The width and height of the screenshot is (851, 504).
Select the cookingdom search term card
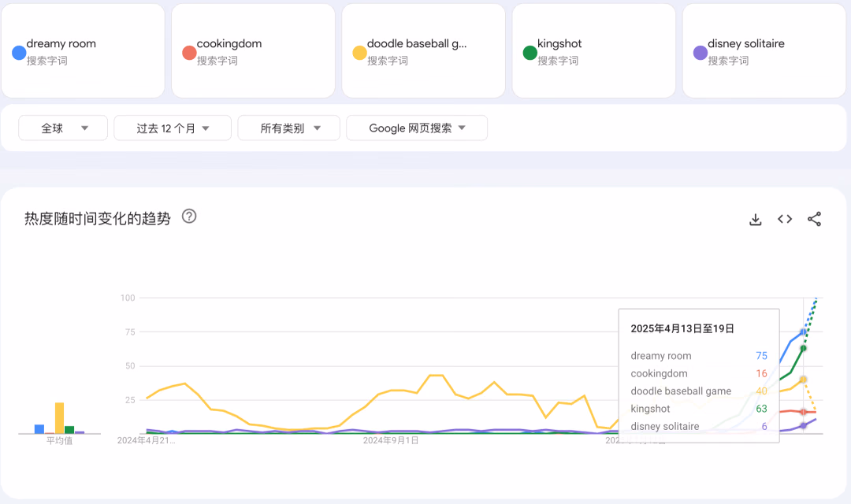tap(254, 51)
